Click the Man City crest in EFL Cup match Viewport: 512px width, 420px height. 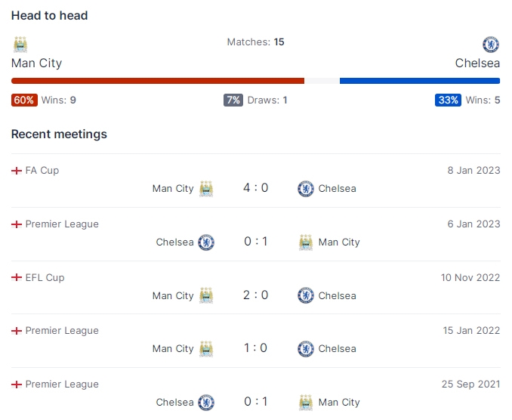coord(206,295)
